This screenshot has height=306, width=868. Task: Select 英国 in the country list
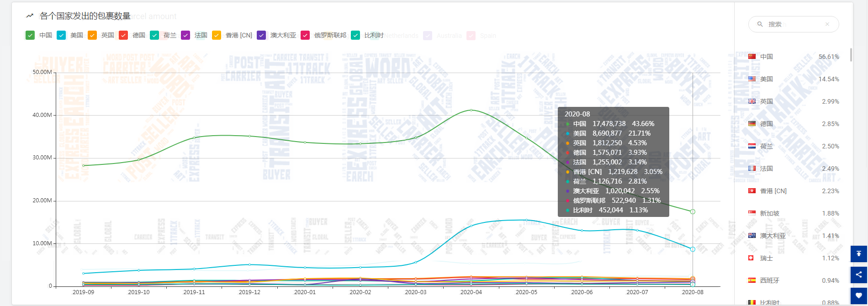tap(767, 101)
